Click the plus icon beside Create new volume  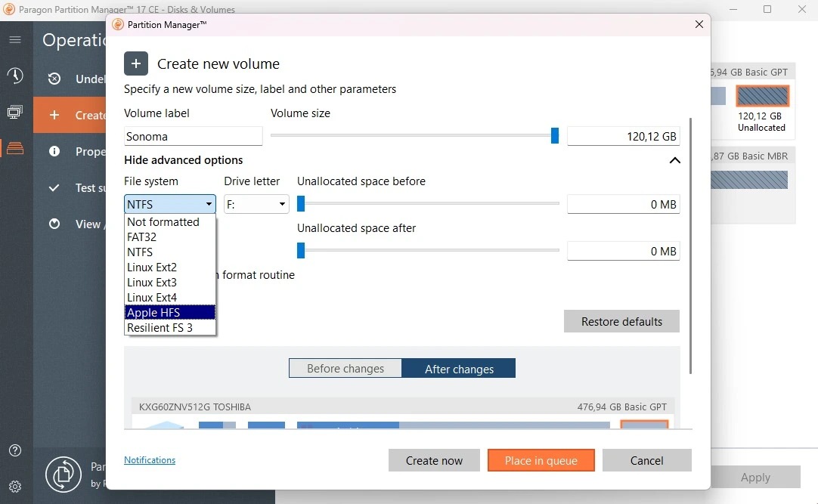coord(136,63)
